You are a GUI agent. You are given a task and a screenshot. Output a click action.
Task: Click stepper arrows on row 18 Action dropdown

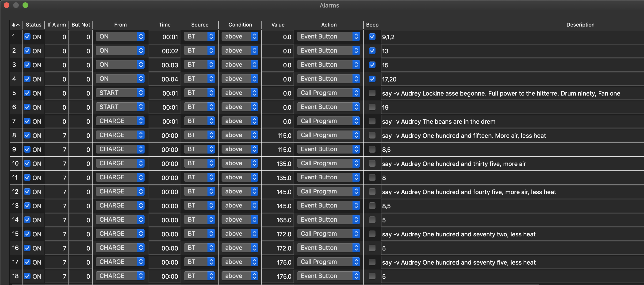pos(356,276)
